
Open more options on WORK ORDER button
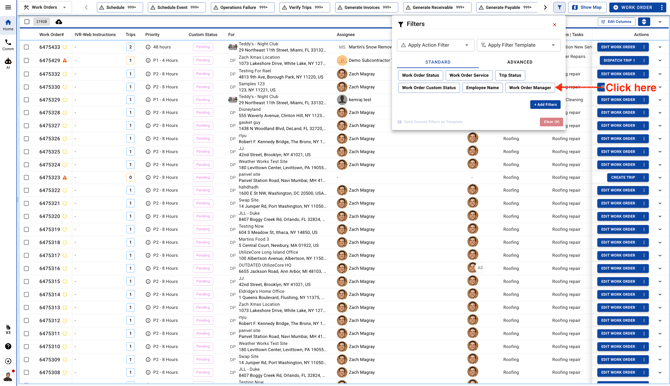[661, 7]
